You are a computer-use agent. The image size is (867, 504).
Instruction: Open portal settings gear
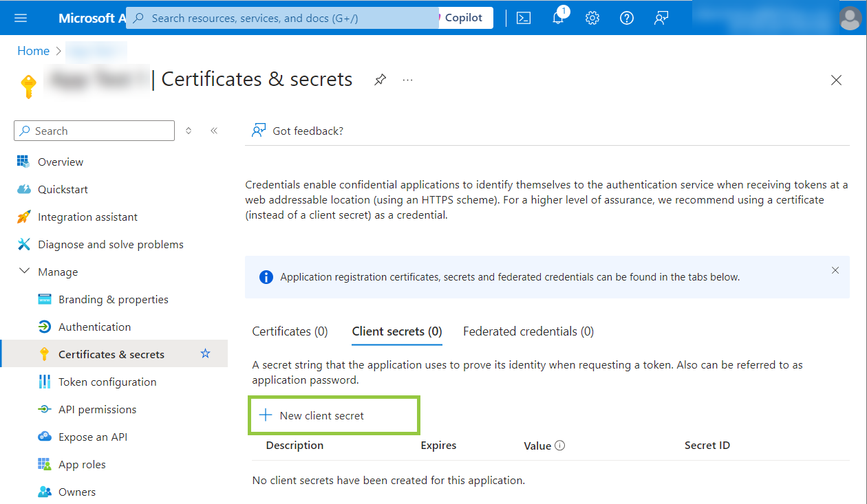tap(592, 18)
